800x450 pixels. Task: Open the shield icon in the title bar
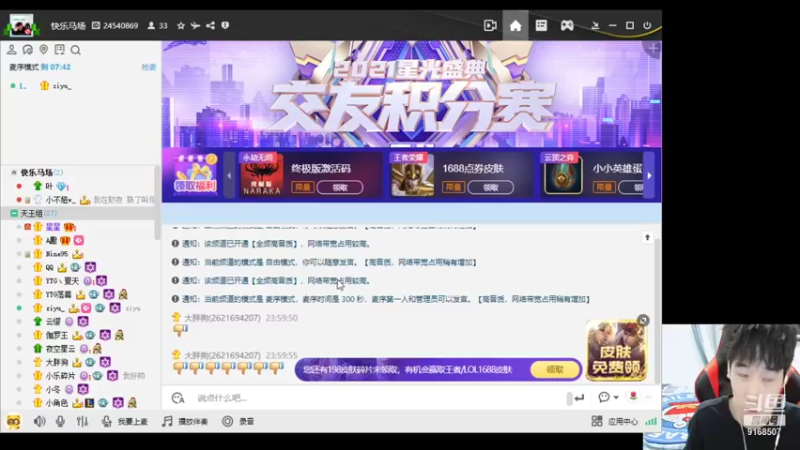(225, 26)
